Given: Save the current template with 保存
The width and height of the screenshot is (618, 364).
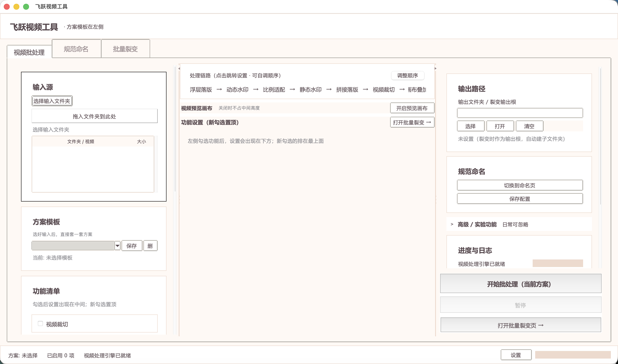Looking at the screenshot, I should click(x=132, y=246).
